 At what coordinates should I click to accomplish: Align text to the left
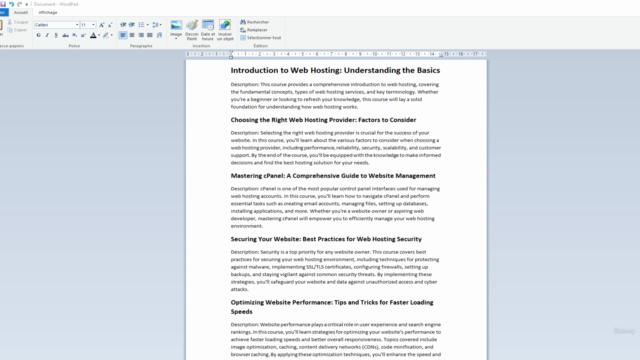[x=123, y=36]
